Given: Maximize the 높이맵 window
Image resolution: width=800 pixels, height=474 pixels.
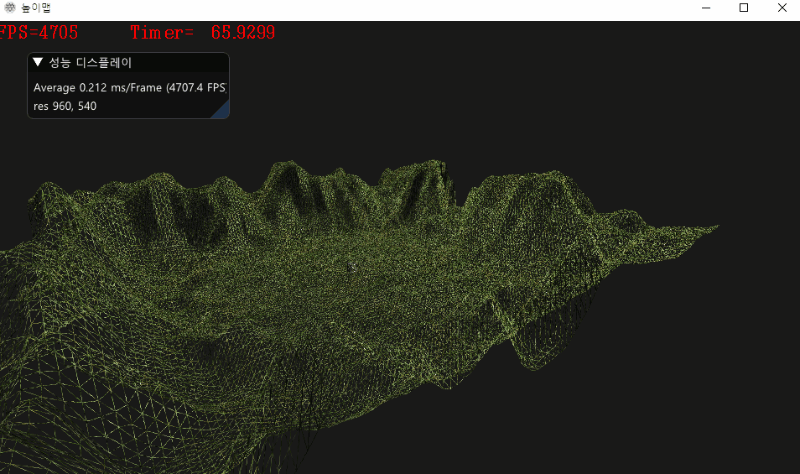Looking at the screenshot, I should (743, 8).
